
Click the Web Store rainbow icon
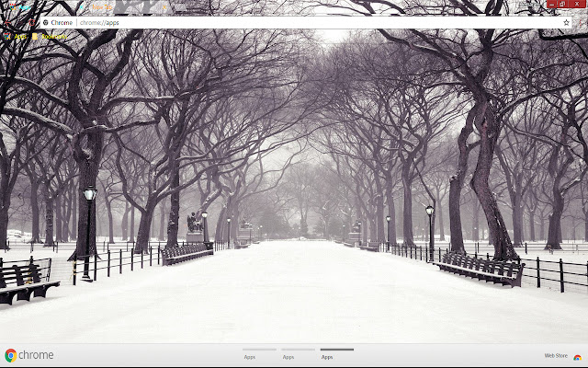(577, 357)
